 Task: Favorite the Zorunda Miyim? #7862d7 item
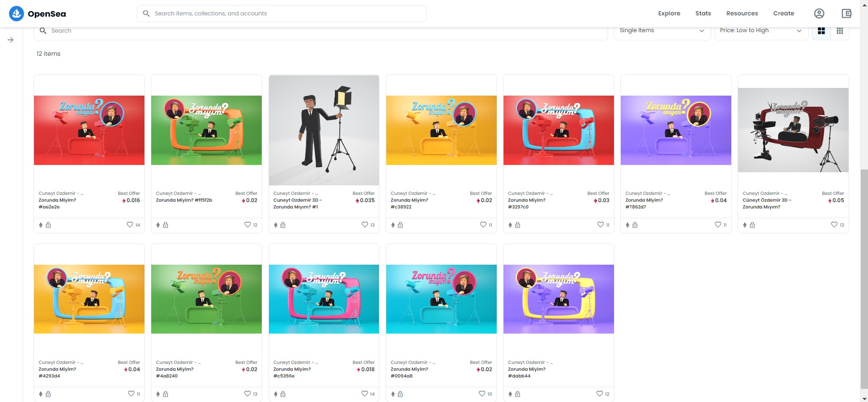[x=718, y=225]
